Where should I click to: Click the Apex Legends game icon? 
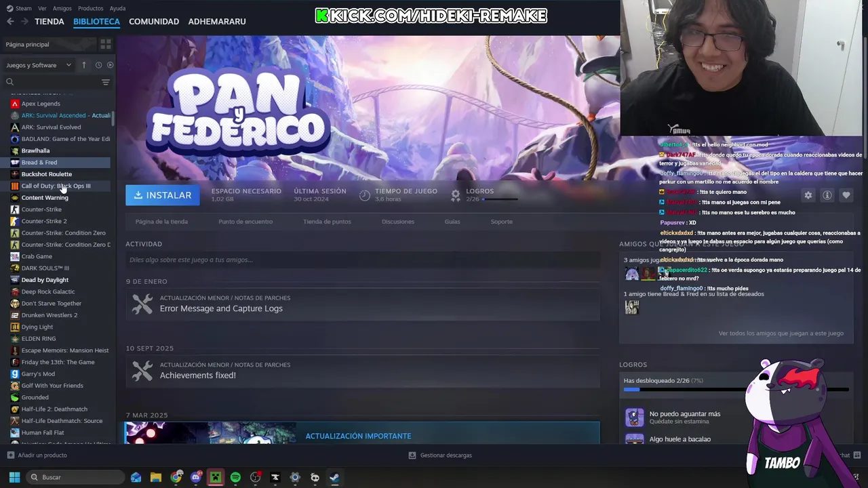click(x=15, y=104)
